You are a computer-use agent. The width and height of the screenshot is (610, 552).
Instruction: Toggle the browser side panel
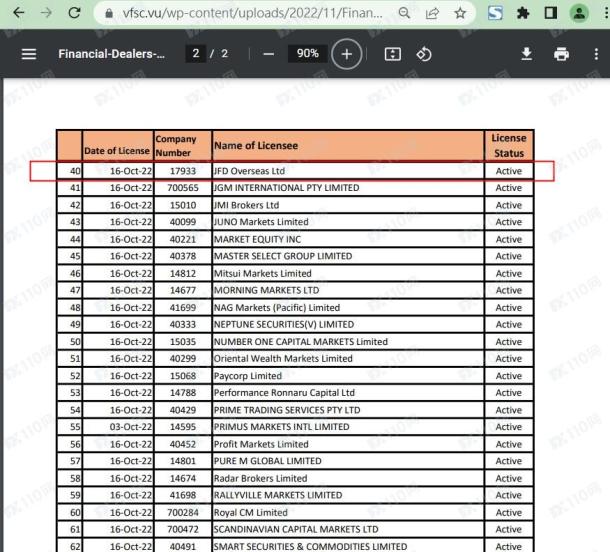pyautogui.click(x=550, y=13)
